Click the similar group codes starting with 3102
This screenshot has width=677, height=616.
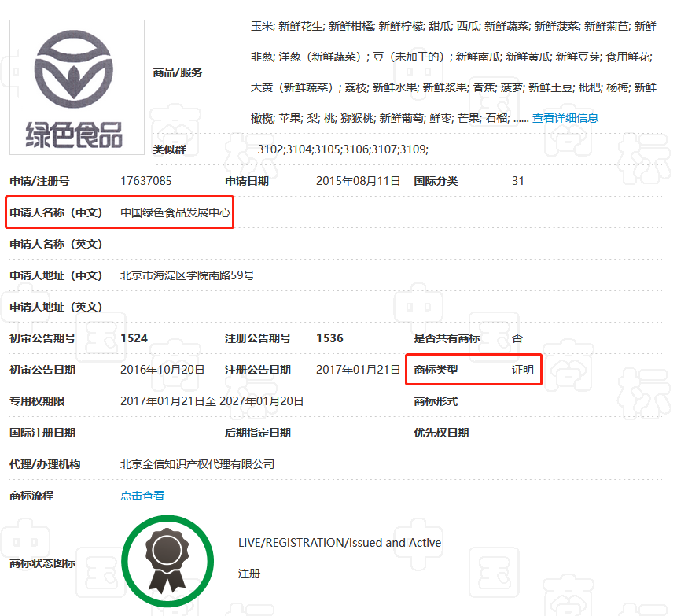[343, 149]
